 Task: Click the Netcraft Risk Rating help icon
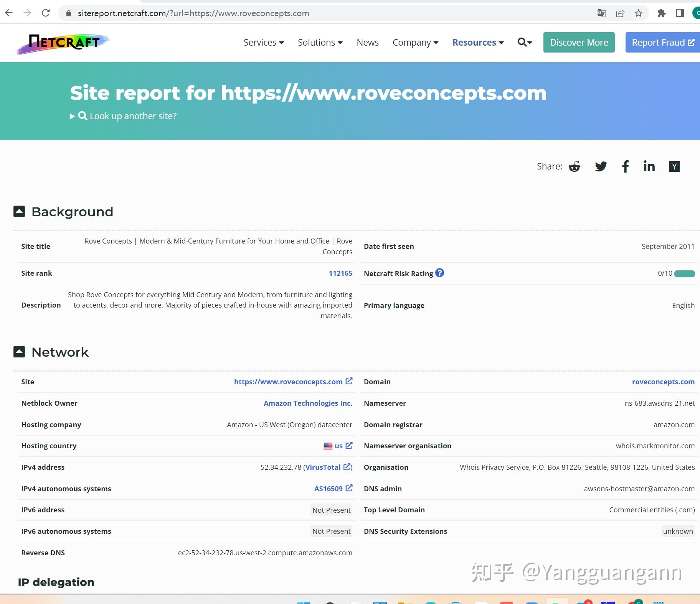pos(440,273)
